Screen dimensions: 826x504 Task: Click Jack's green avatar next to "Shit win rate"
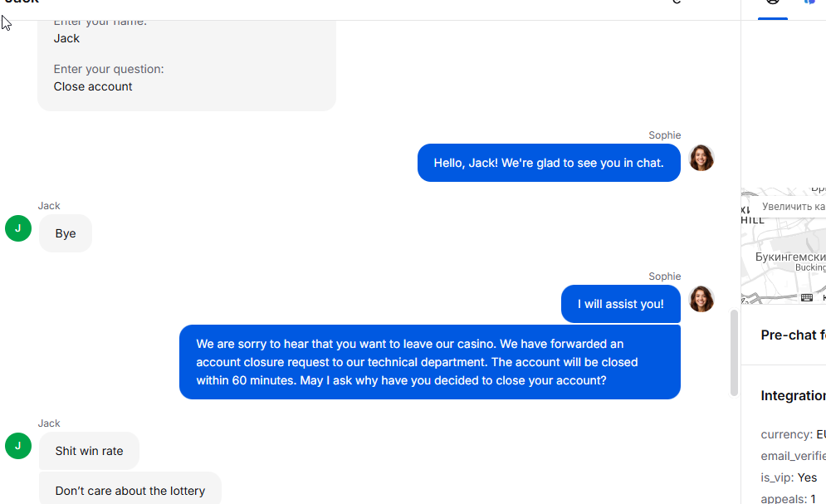[18, 446]
